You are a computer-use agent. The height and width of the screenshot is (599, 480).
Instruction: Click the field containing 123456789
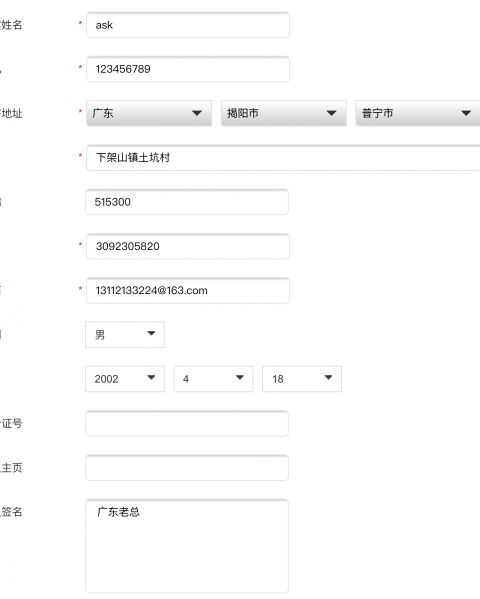tap(188, 69)
